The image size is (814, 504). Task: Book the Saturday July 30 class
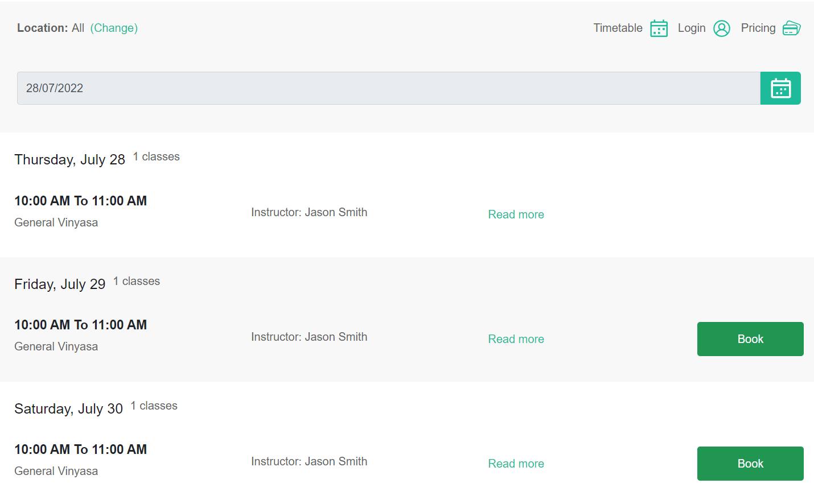click(x=750, y=463)
